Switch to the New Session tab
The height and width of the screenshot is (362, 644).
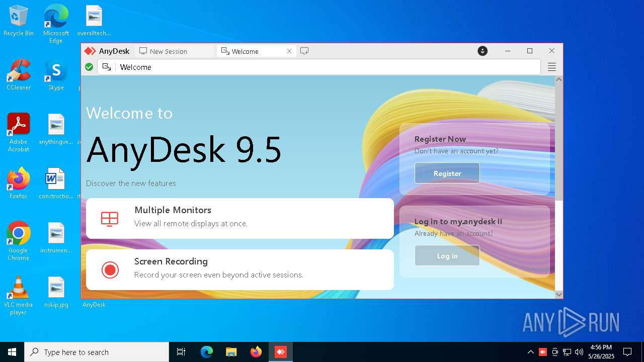pos(174,51)
